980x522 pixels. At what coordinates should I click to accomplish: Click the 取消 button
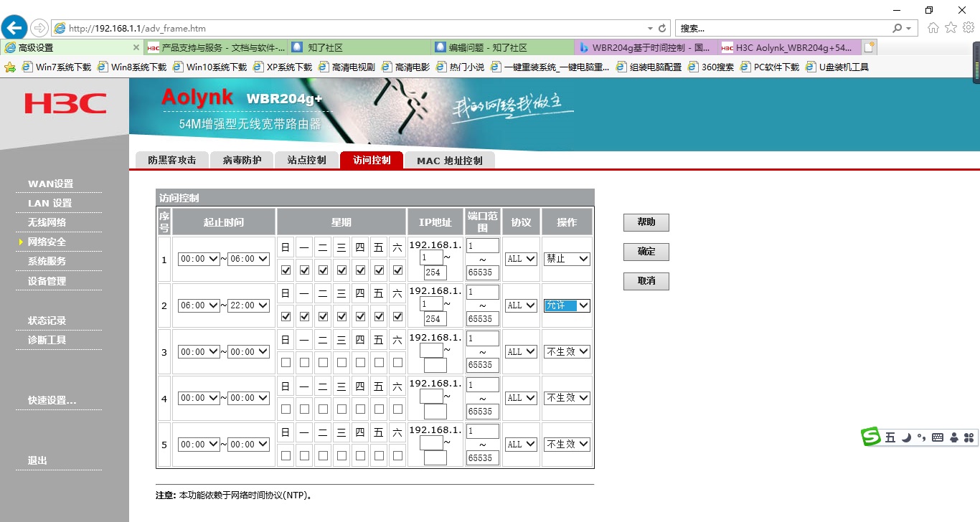(646, 281)
